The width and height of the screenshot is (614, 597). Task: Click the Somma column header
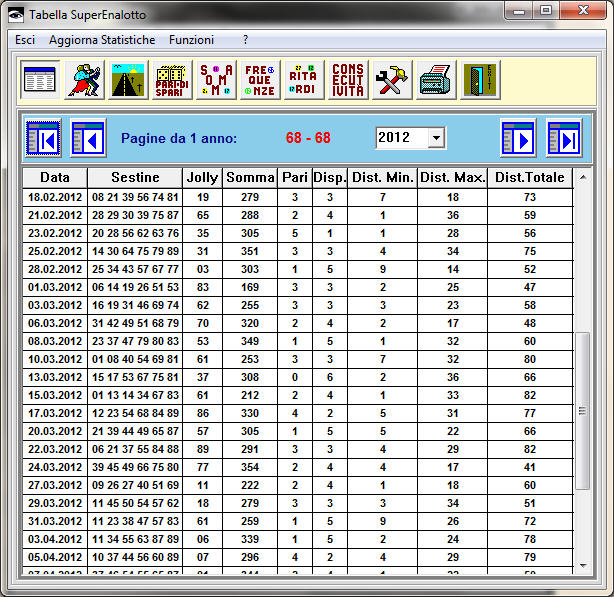[x=250, y=178]
